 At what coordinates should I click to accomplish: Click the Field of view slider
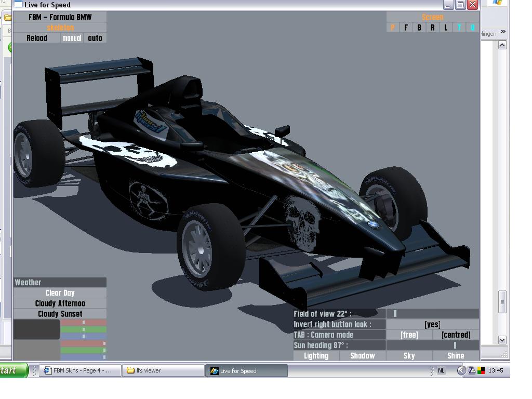[433, 314]
